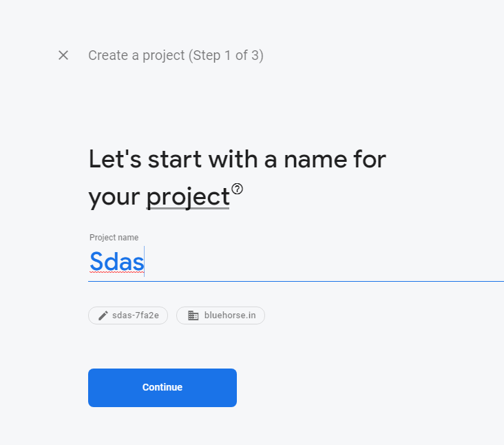Edit the sdas-7fa2e project ID chip
This screenshot has width=504, height=445.
tap(128, 315)
